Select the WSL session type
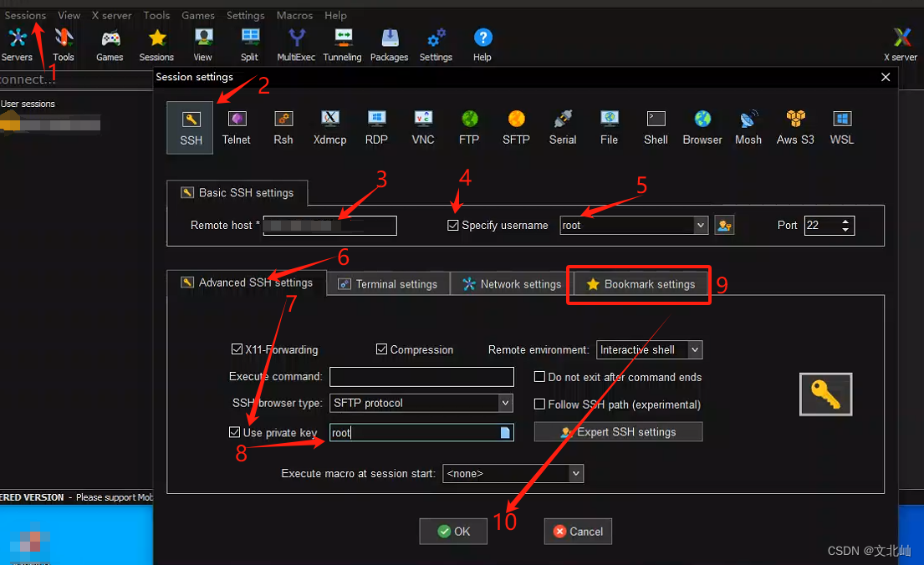 coord(841,128)
